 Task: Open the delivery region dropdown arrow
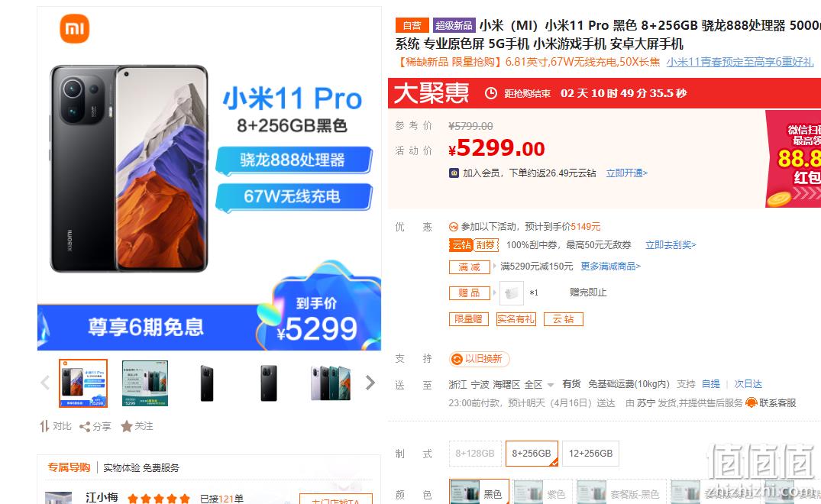(551, 385)
